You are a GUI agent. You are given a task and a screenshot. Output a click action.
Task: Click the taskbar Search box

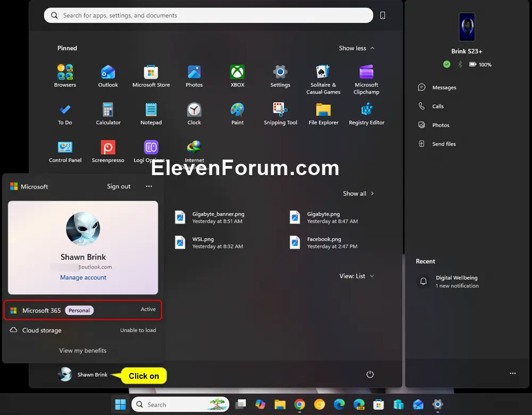(180, 404)
